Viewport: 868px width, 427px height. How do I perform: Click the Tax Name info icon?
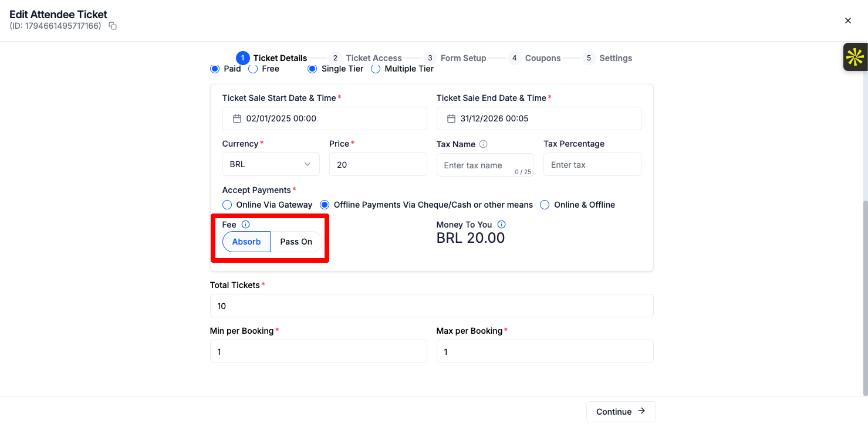(484, 144)
